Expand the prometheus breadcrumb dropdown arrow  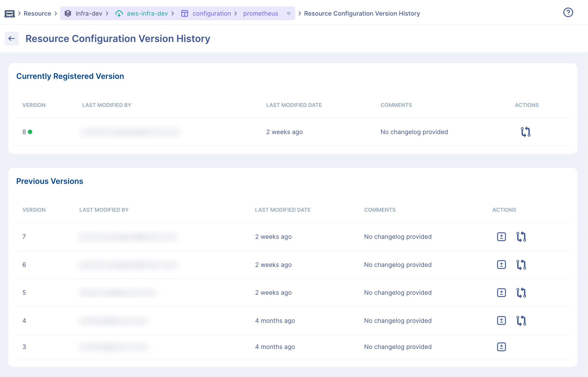coord(289,14)
